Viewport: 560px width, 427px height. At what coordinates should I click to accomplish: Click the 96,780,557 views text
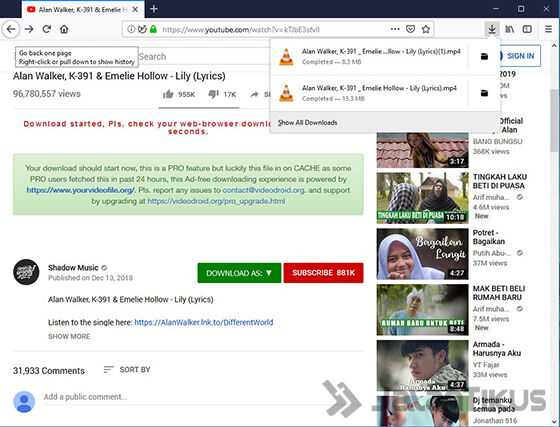pos(47,94)
